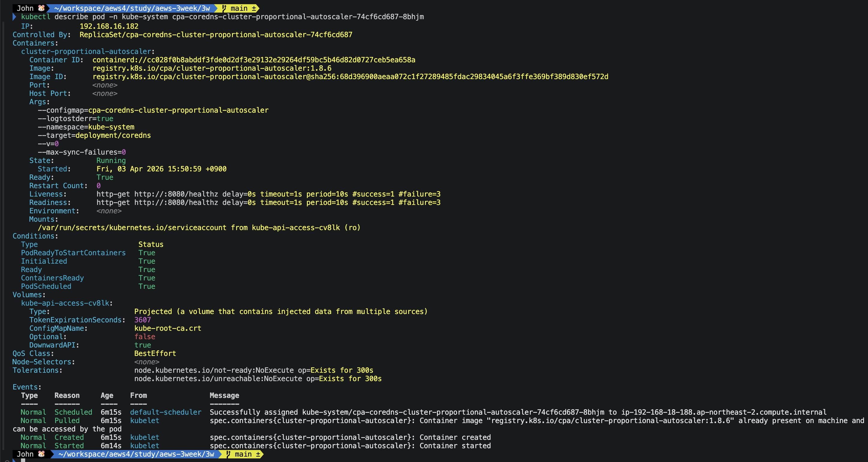
Task: Click the git branch icon in bottom prompt
Action: [x=228, y=454]
